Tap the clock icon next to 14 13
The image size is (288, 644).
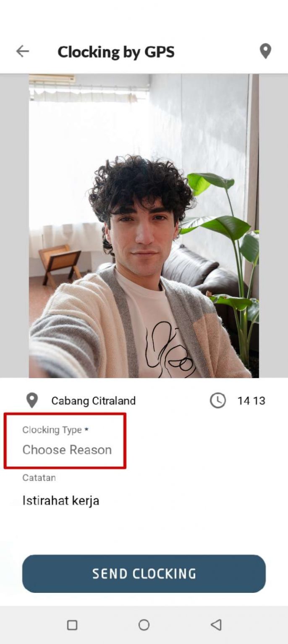pos(217,400)
